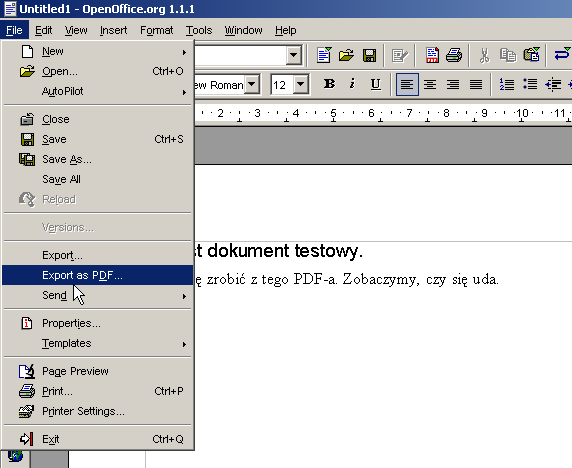The height and width of the screenshot is (468, 572).
Task: Click the Cut scissors toolbar icon
Action: coord(484,55)
